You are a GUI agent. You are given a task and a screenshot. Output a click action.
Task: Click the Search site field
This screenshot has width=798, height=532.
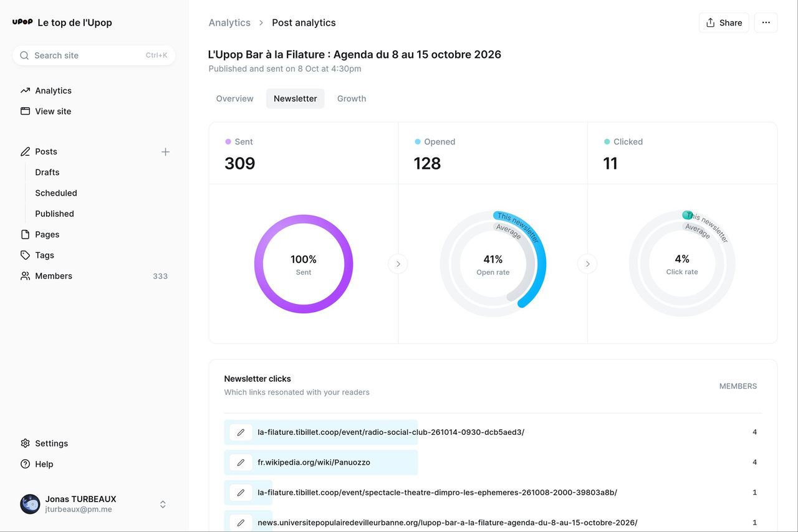point(94,55)
